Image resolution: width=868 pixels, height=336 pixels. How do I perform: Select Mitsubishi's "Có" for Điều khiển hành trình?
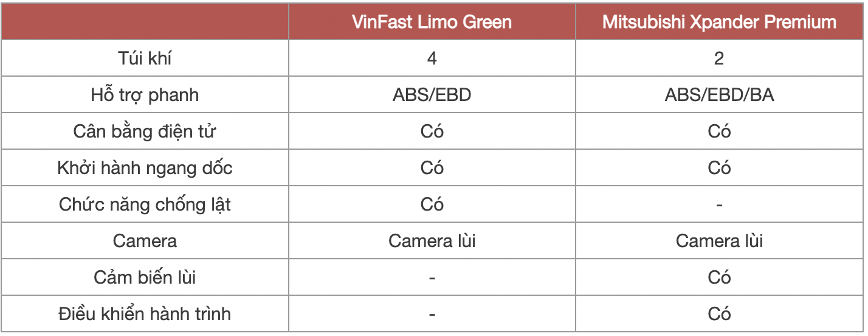point(719,314)
